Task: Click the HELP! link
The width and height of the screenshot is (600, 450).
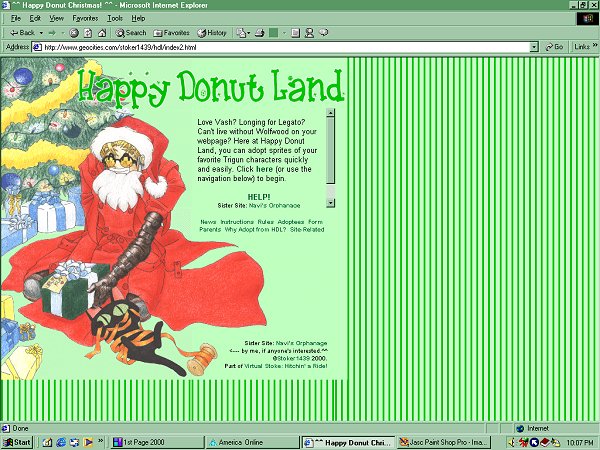Action: (259, 197)
